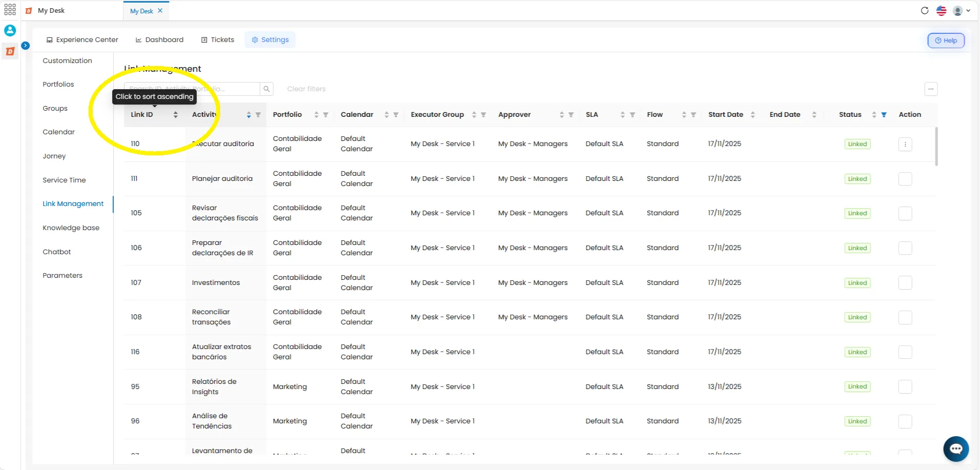
Task: Open action menu for link 105
Action: point(905,213)
